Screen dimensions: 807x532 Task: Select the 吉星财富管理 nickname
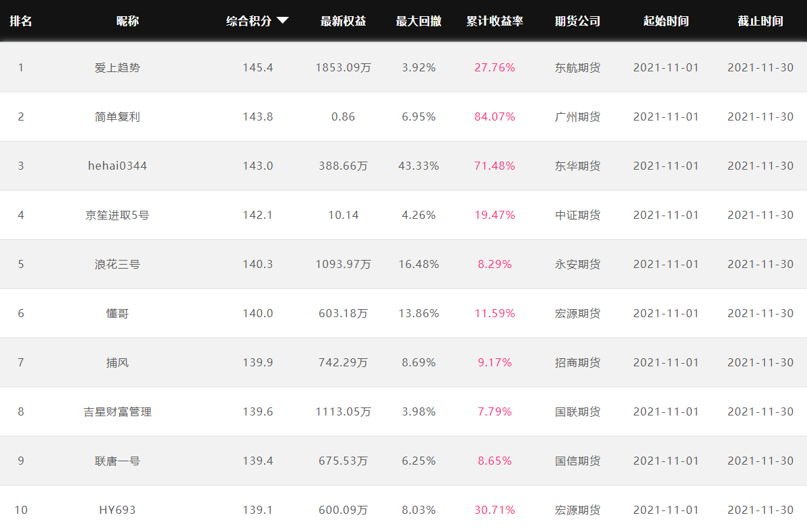pos(117,411)
